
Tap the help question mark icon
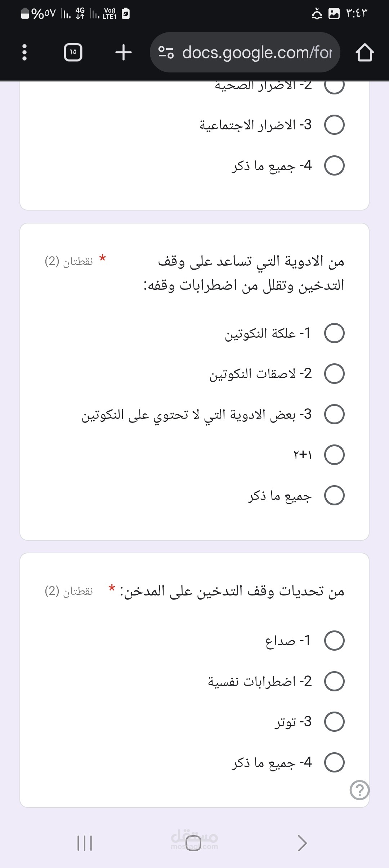tap(359, 790)
